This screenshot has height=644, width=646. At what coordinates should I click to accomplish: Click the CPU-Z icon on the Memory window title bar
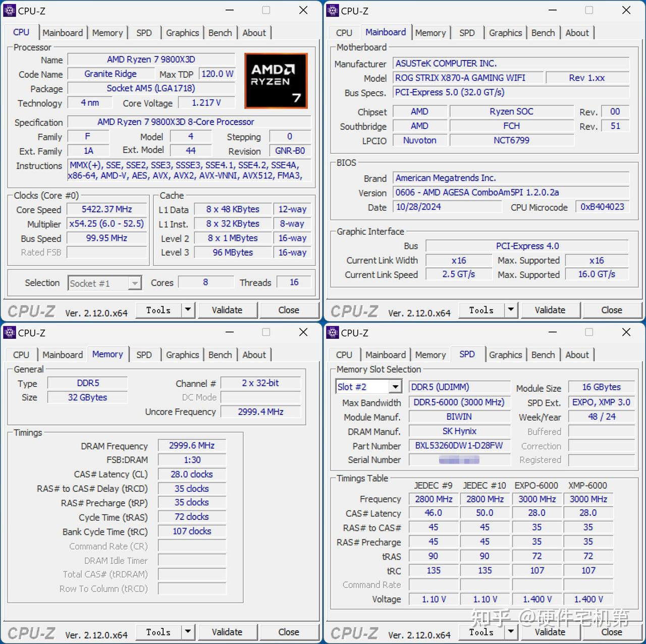point(9,332)
